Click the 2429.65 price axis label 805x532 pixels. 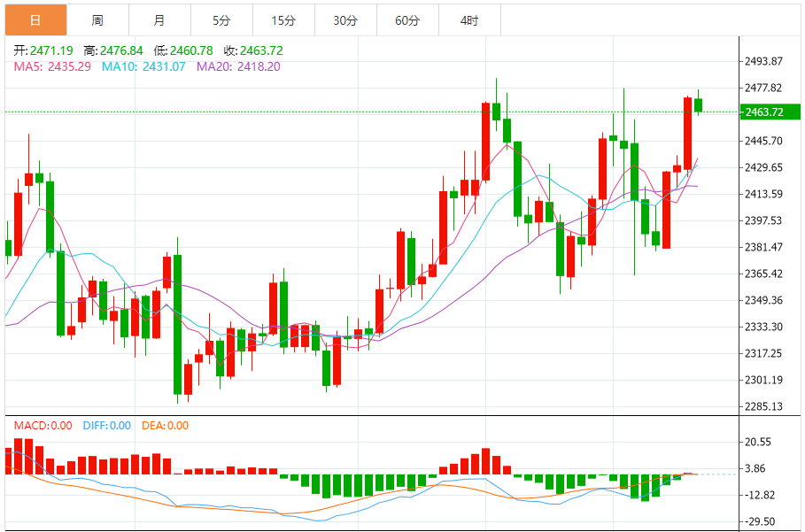point(764,167)
